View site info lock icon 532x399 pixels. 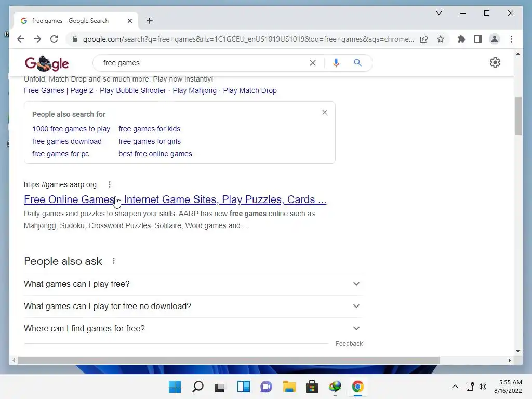point(75,39)
